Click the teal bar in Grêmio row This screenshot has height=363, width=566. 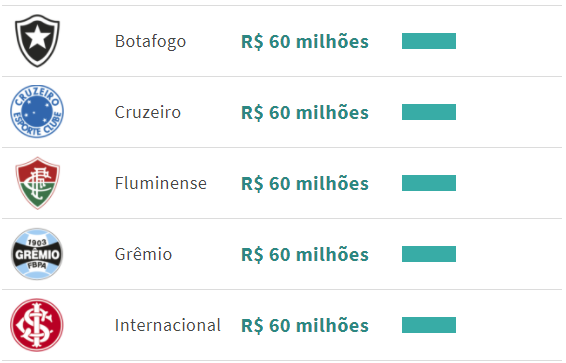[x=429, y=254]
